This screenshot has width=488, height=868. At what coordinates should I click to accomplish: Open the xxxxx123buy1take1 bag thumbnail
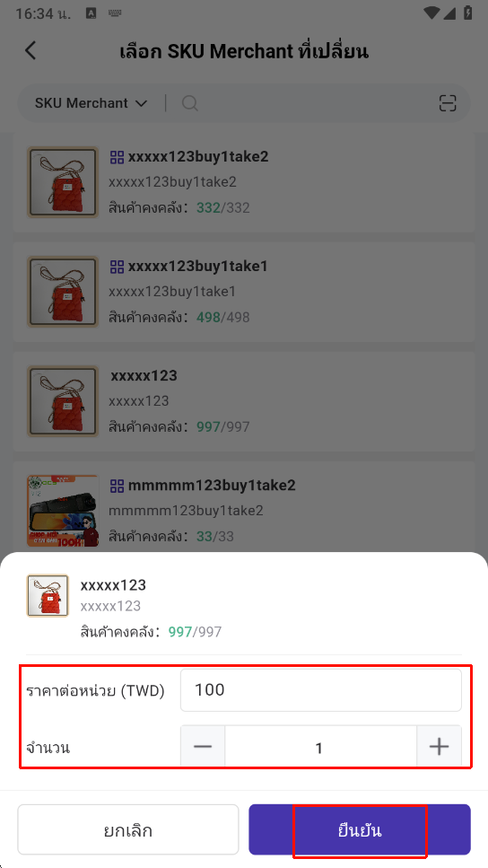click(63, 292)
